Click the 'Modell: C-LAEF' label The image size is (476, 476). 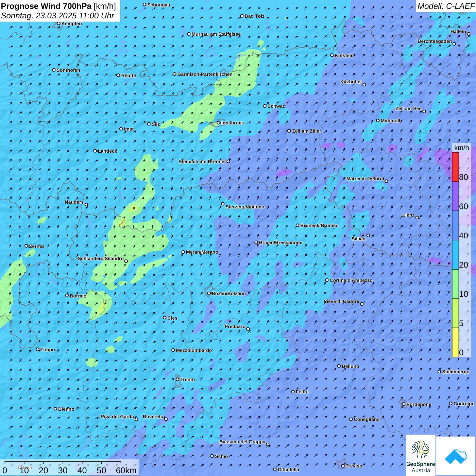[x=446, y=6]
